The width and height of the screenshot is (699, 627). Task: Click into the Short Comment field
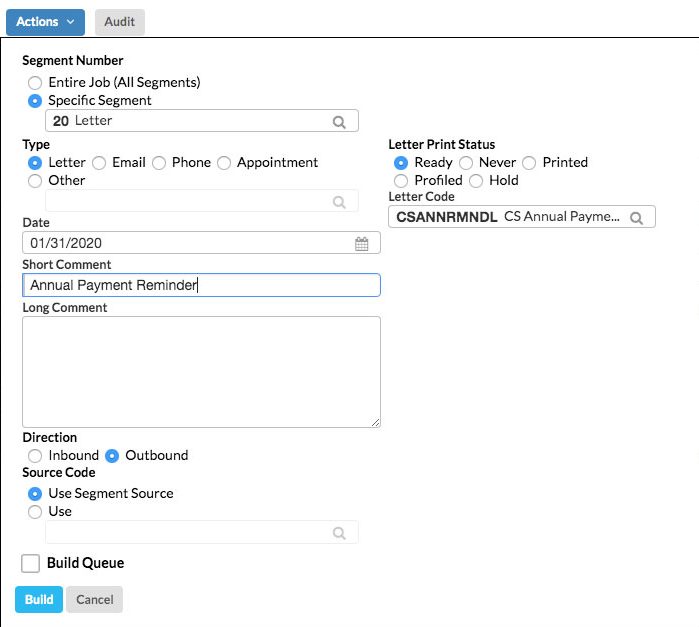pos(201,285)
